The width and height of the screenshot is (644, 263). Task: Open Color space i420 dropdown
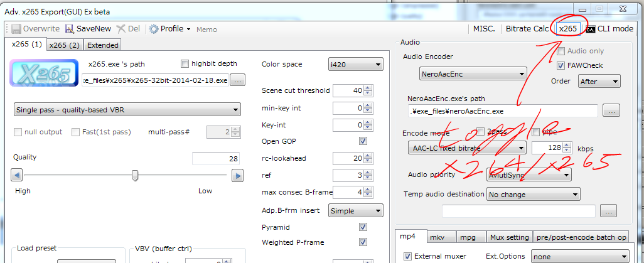tap(356, 65)
